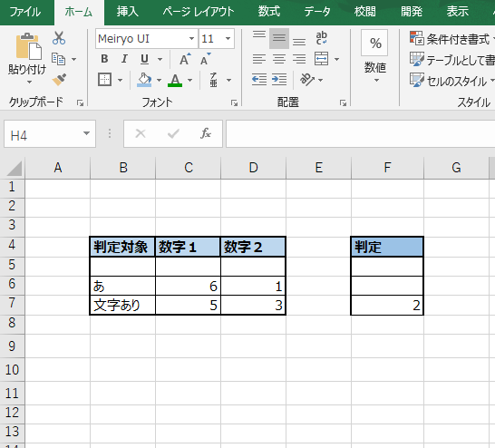Expand borders dropdown arrow

121,80
